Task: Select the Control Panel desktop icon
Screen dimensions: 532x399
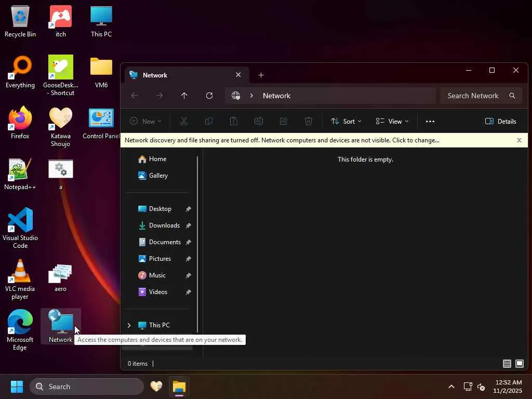Action: (x=101, y=123)
